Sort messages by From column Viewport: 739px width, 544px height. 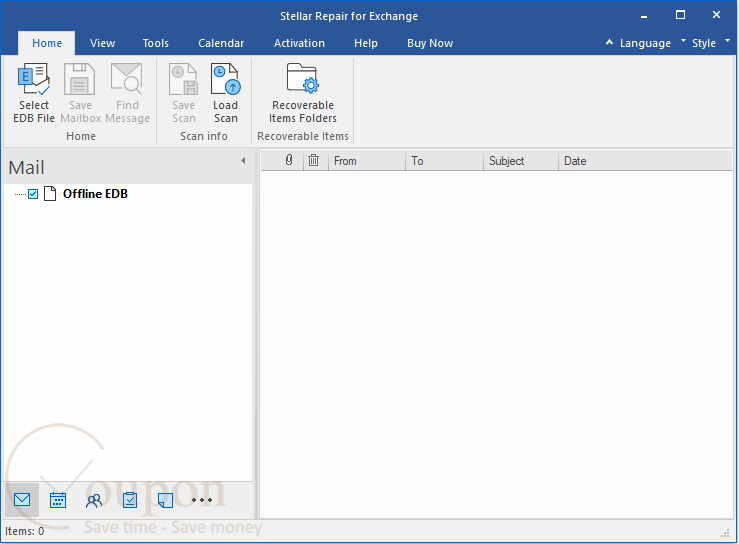coord(367,161)
